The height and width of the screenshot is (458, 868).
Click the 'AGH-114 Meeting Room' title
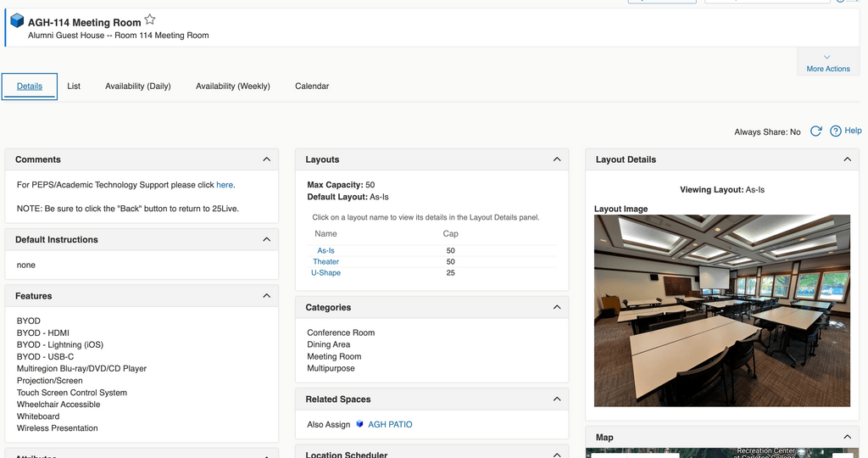[84, 23]
